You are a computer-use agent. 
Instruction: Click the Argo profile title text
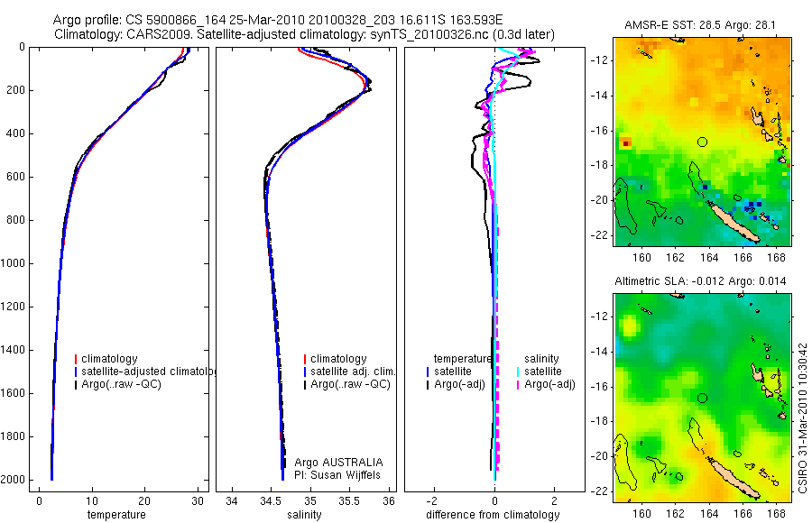[278, 20]
